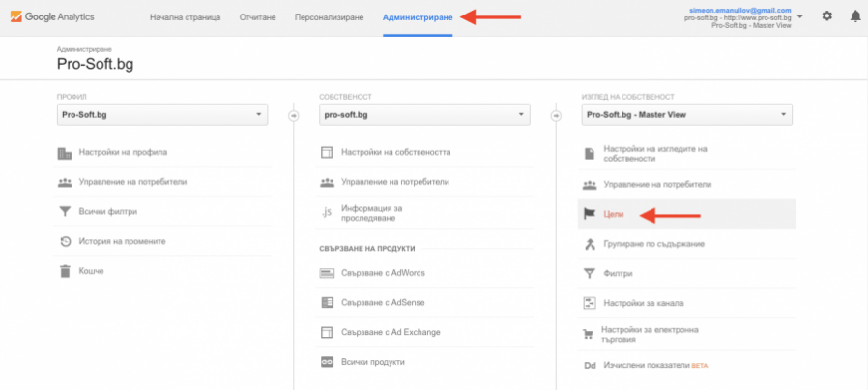Screen dimensions: 868x390
Task: Open Управление на потребители under Изглед на собственост
Action: point(657,185)
